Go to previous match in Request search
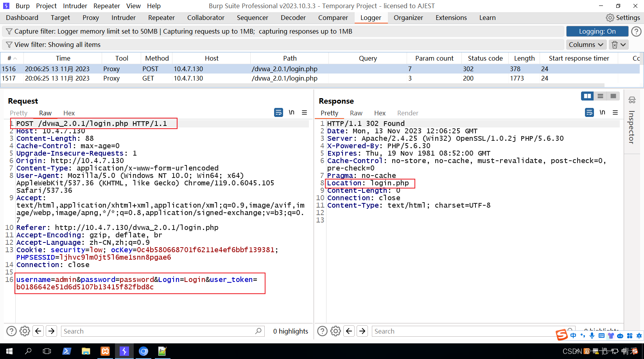644x359 pixels. [38, 331]
